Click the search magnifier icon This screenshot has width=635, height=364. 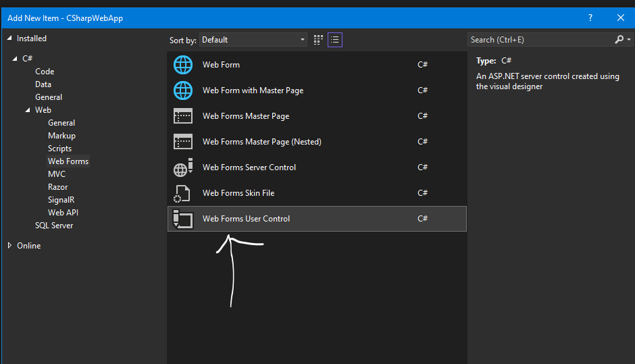[619, 39]
